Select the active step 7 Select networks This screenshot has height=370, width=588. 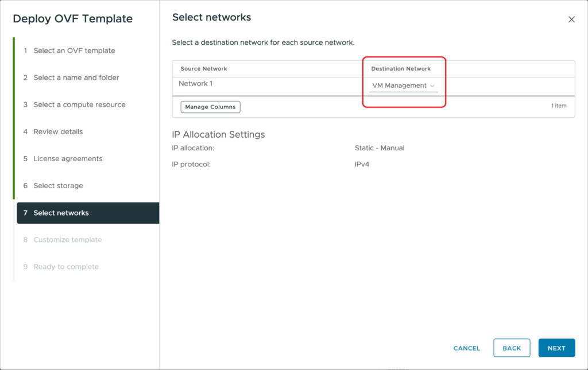[x=61, y=213]
